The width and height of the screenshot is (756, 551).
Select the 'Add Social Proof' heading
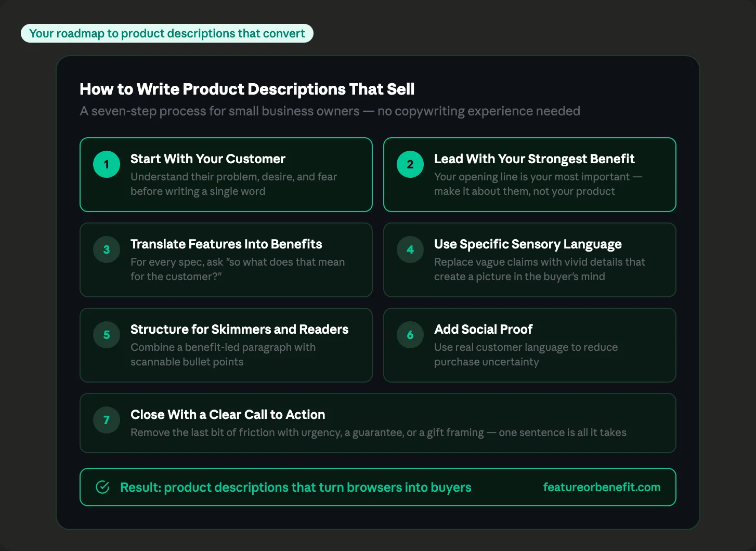pos(484,329)
